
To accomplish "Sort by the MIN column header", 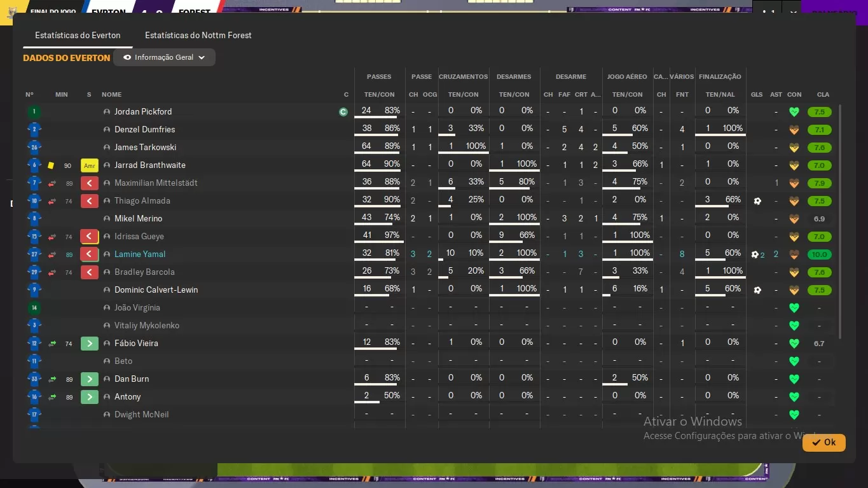I will coord(62,95).
